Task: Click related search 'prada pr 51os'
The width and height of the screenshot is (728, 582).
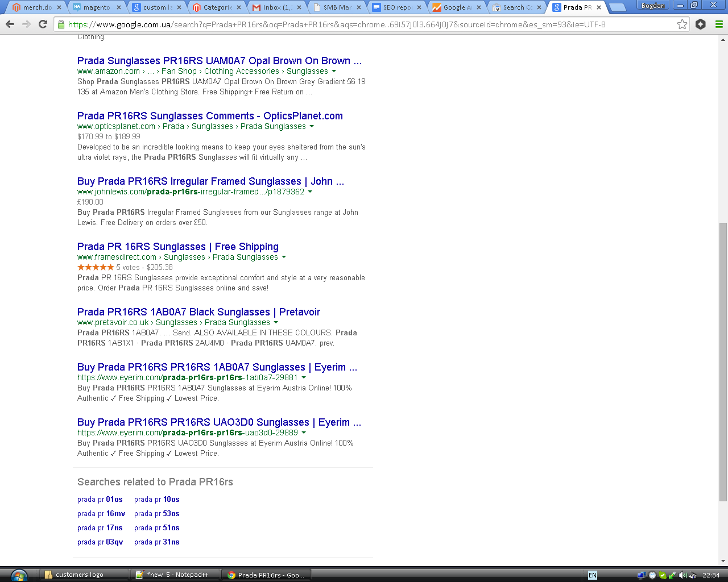Action: coord(157,528)
